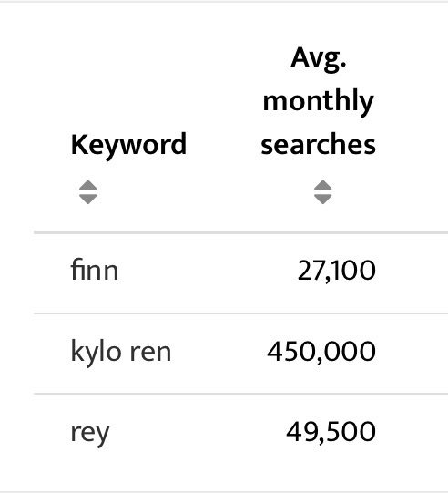Click the word 'searches' in the header
Viewport: 448px width, 493px height.
pyautogui.click(x=319, y=145)
